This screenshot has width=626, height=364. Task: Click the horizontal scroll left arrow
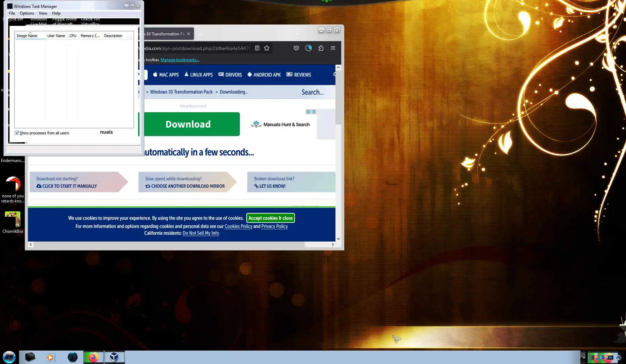pyautogui.click(x=31, y=244)
